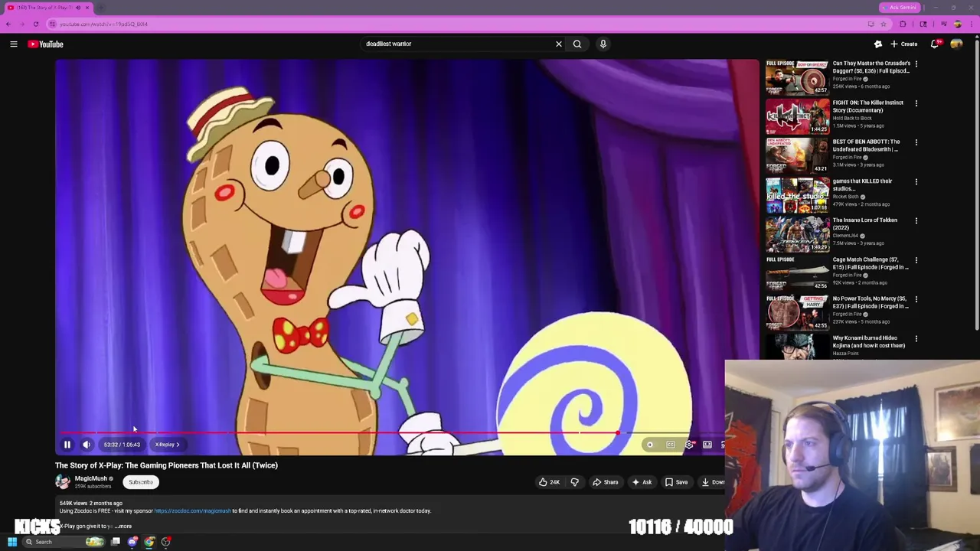Viewport: 980px width, 551px height.
Task: Open the Chrome icon in the taskbar
Action: (x=149, y=542)
